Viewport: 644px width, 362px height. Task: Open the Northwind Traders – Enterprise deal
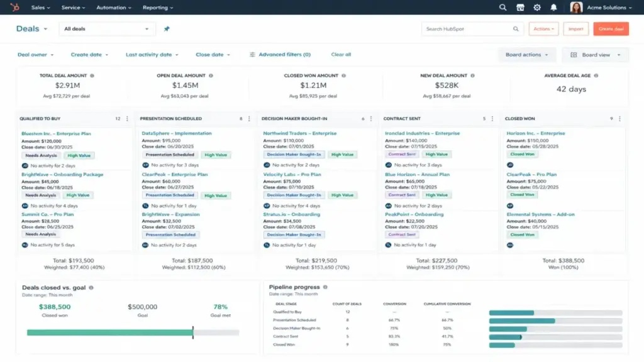pyautogui.click(x=300, y=133)
